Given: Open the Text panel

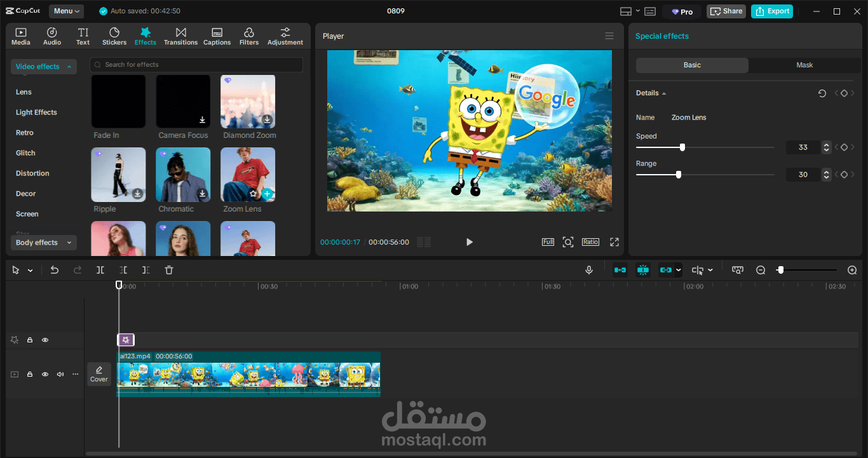Looking at the screenshot, I should pyautogui.click(x=83, y=36).
